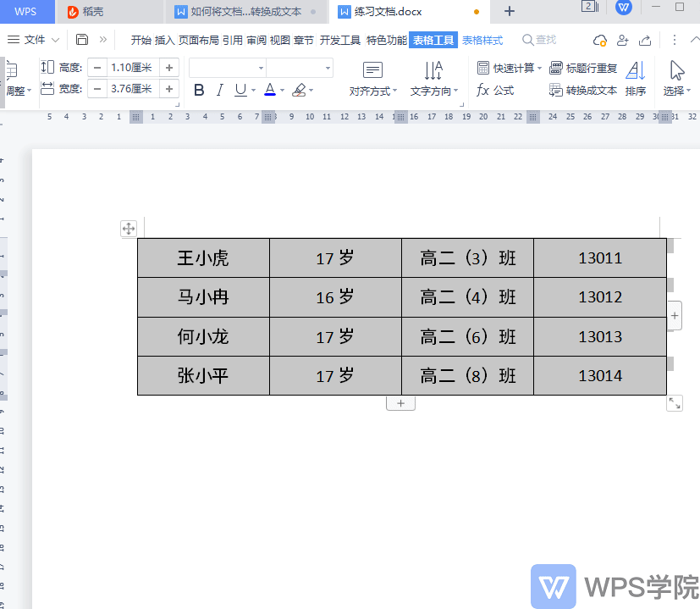Image resolution: width=700 pixels, height=609 pixels.
Task: Click the cell containing 王小虎
Action: point(203,257)
